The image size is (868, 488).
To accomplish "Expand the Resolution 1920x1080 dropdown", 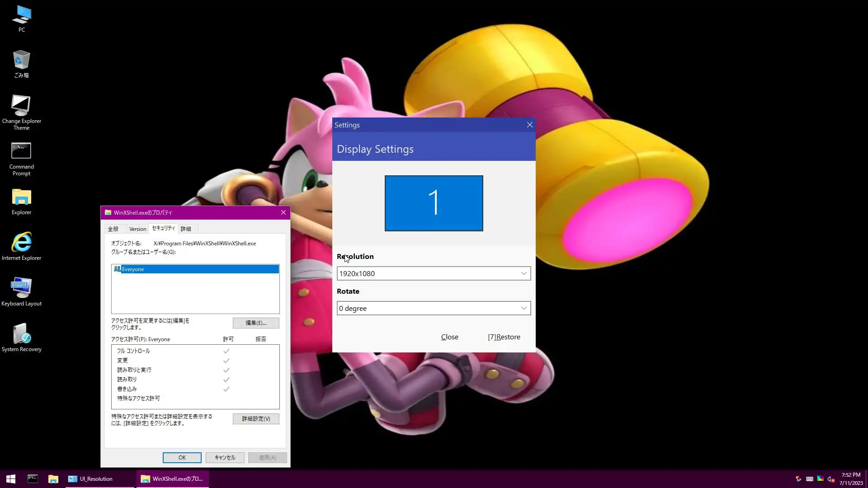I will (x=434, y=273).
